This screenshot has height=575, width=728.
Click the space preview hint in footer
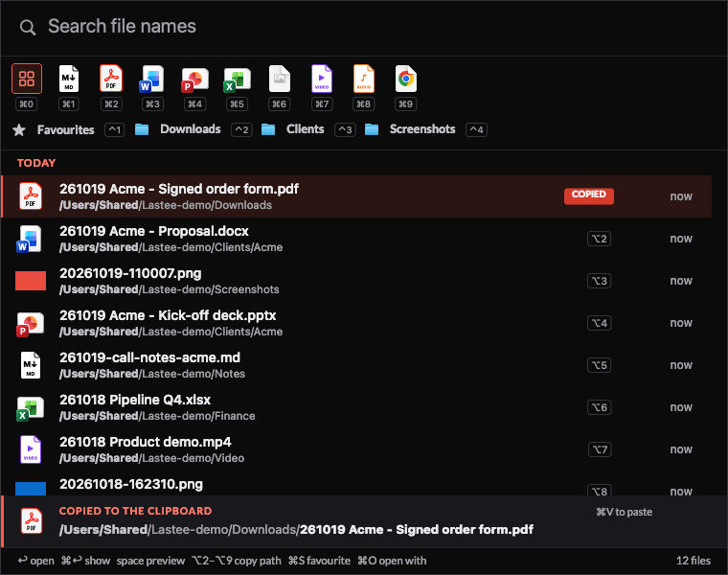click(x=150, y=561)
